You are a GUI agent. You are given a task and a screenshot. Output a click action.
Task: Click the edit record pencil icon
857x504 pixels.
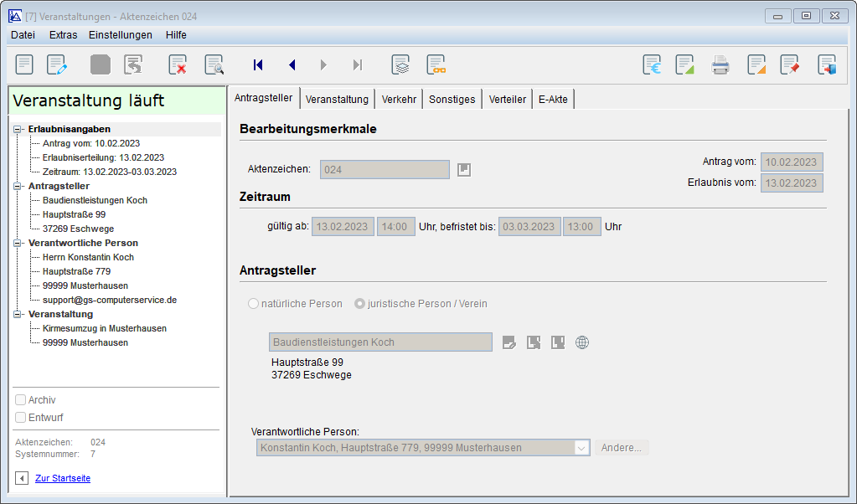coord(57,64)
